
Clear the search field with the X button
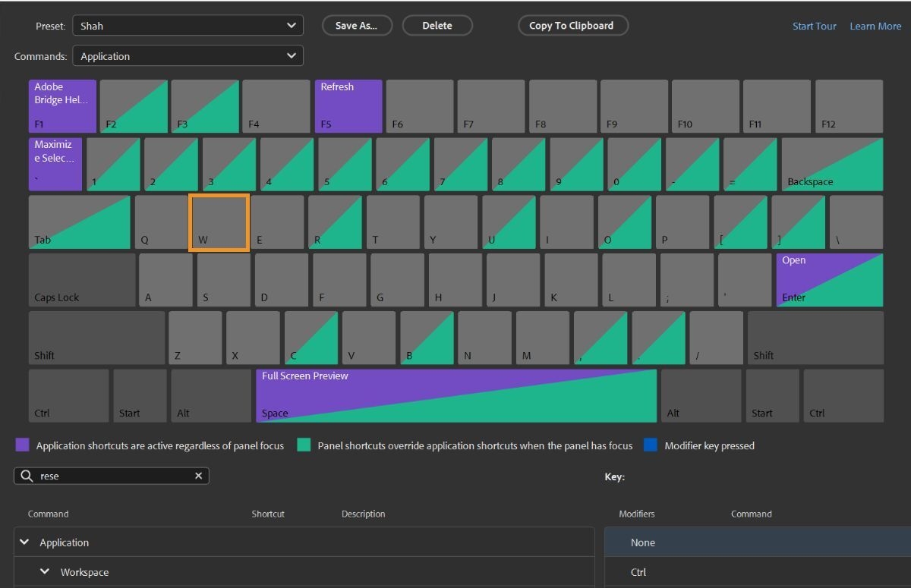[x=198, y=476]
